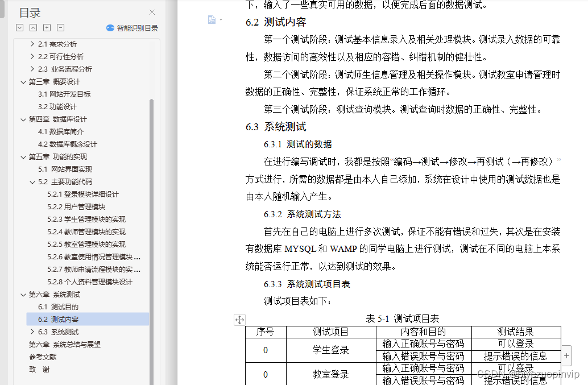Open 5.2.2 用户管理模块
The height and width of the screenshot is (385, 588).
[76, 206]
